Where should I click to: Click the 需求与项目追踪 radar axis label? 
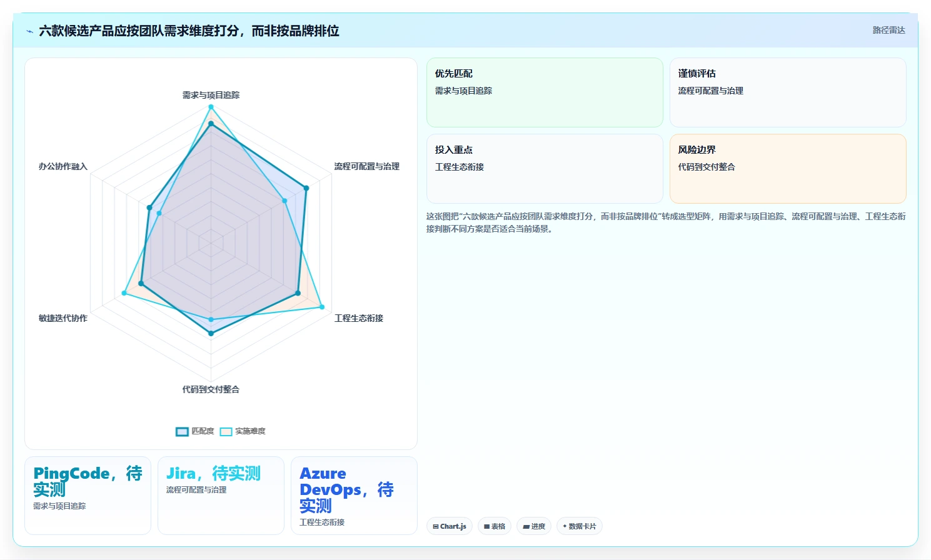211,95
